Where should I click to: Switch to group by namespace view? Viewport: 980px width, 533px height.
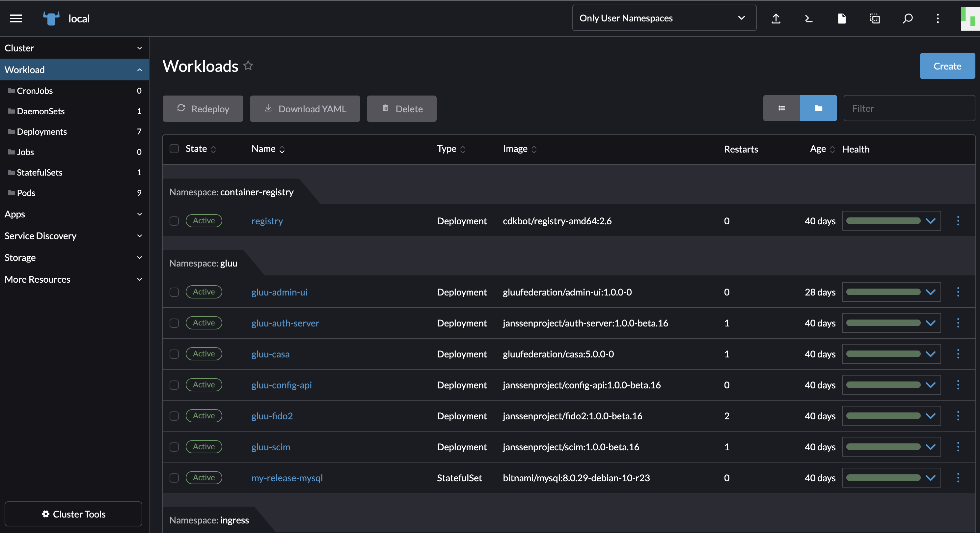coord(818,108)
